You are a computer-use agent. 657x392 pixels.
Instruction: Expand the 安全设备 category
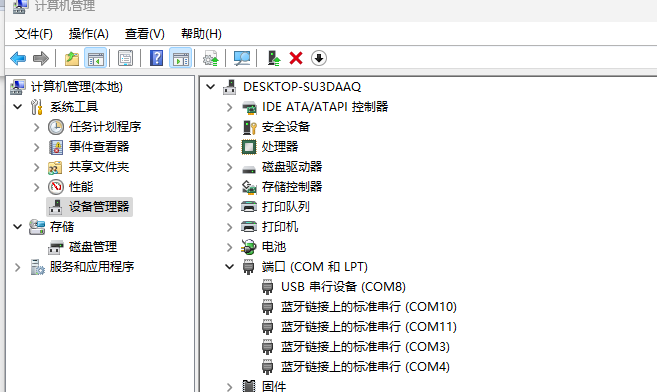pos(230,127)
